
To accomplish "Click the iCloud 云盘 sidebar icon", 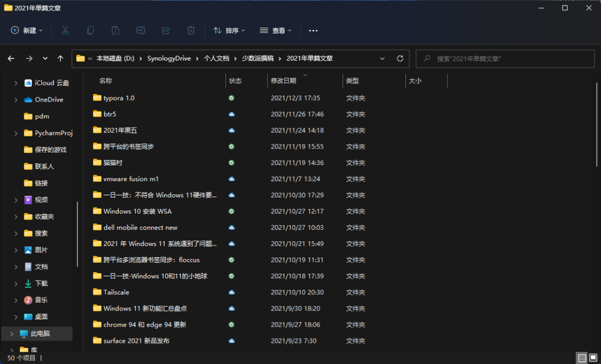I will tap(28, 83).
